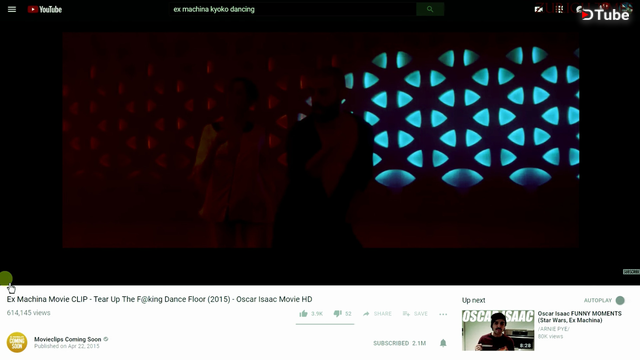Image resolution: width=640 pixels, height=360 pixels.
Task: Open Movieclips Coming Soon channel avatar
Action: 17,342
